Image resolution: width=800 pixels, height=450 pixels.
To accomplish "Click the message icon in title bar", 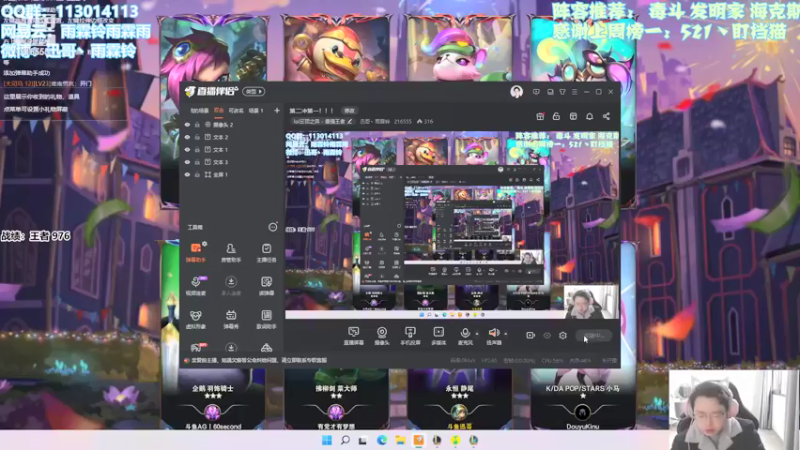I will tap(536, 92).
